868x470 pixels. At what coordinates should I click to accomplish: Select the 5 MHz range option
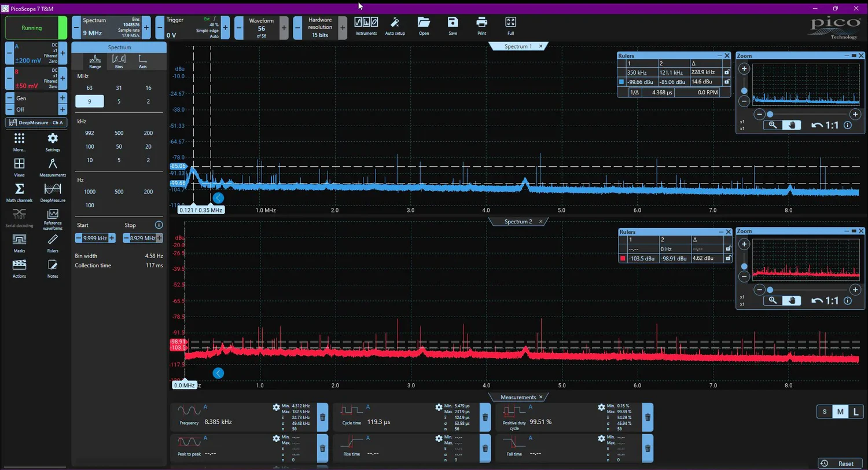(x=119, y=101)
